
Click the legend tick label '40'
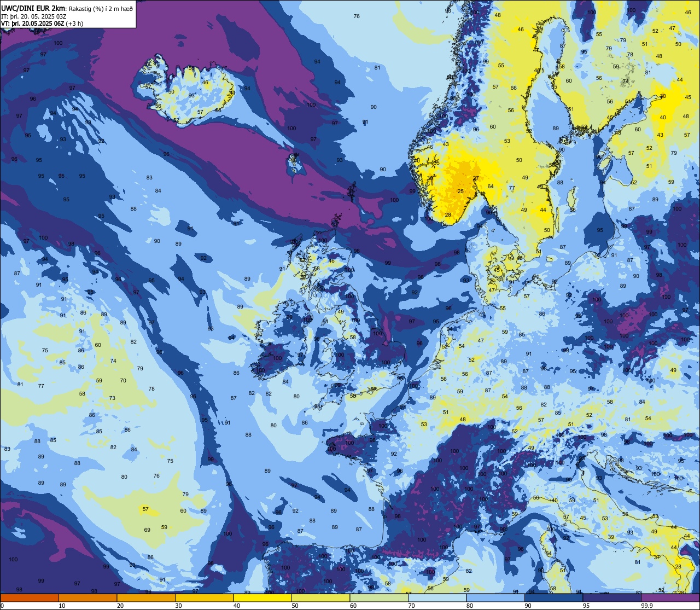pos(237,606)
